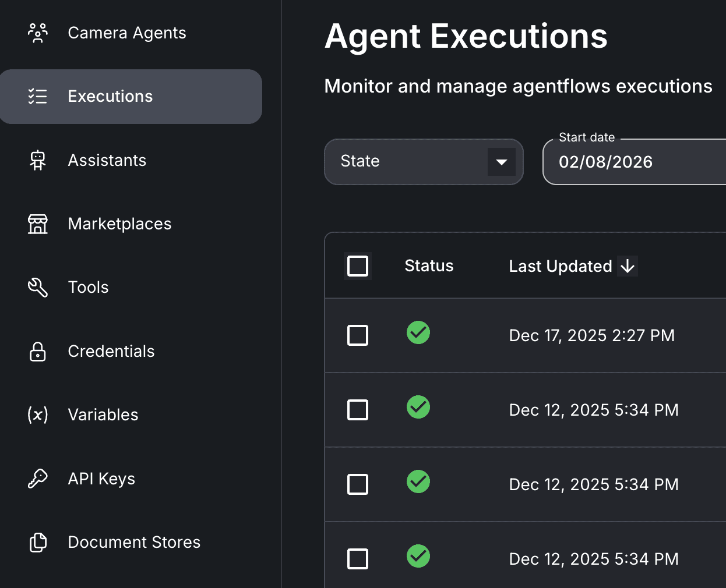Open Marketplaces from the sidebar
The image size is (726, 588).
tap(119, 224)
